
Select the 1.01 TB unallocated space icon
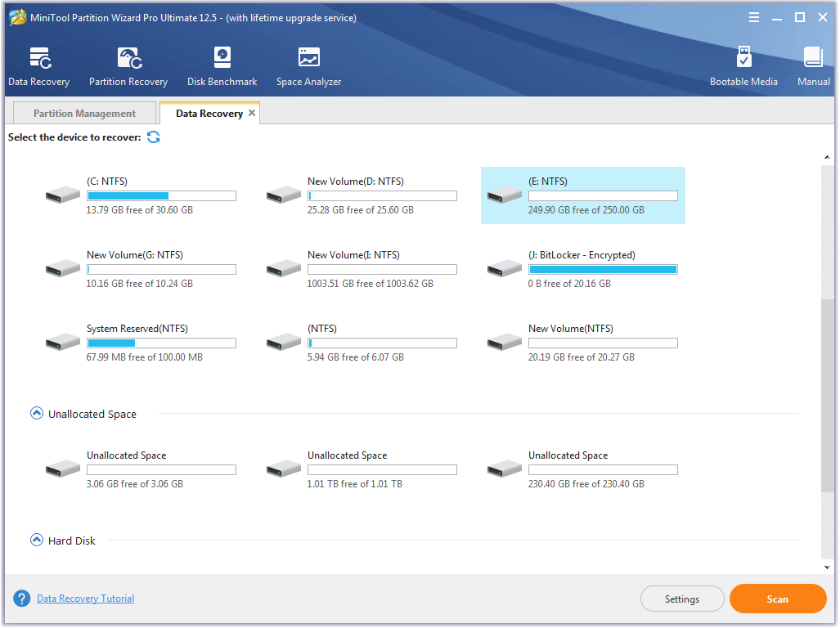[283, 469]
